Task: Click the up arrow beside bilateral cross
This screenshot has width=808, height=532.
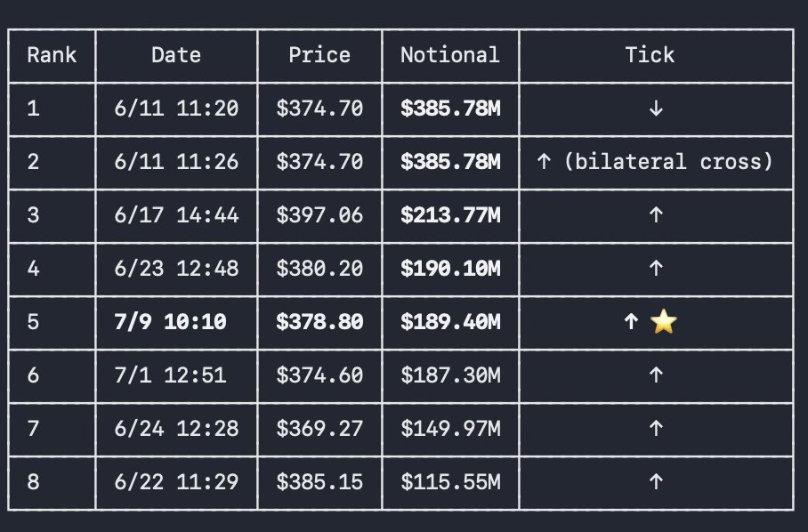Action: coord(545,162)
